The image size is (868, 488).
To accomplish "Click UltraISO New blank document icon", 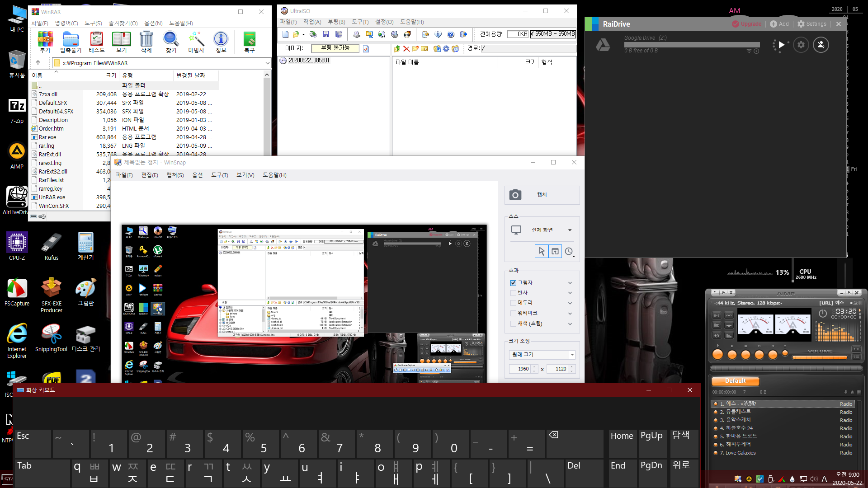I will (x=285, y=34).
